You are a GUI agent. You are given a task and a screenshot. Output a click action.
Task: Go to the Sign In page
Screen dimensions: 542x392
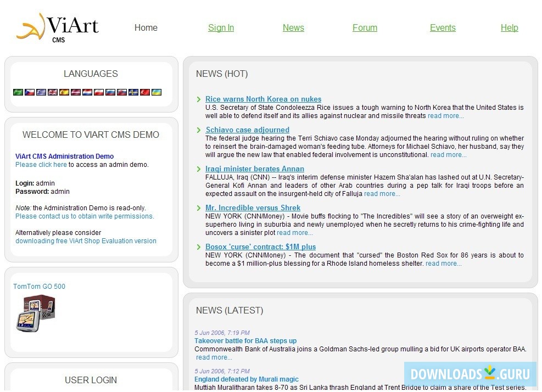click(221, 27)
